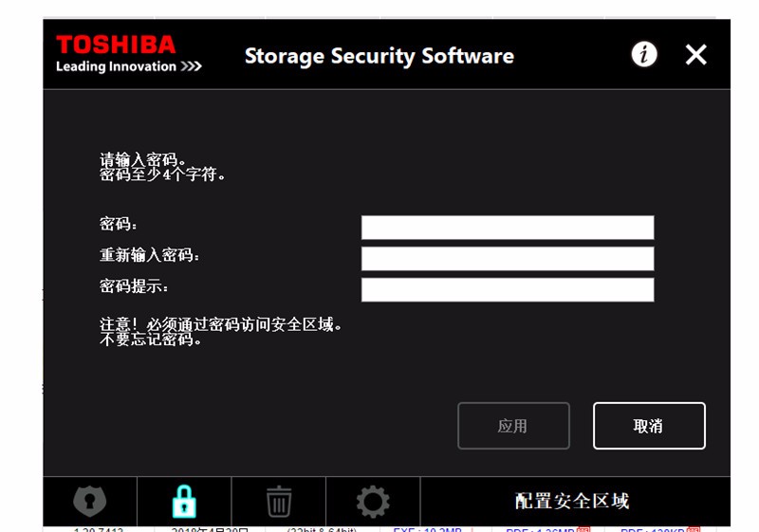Click the 配置安全区域 label

572,501
